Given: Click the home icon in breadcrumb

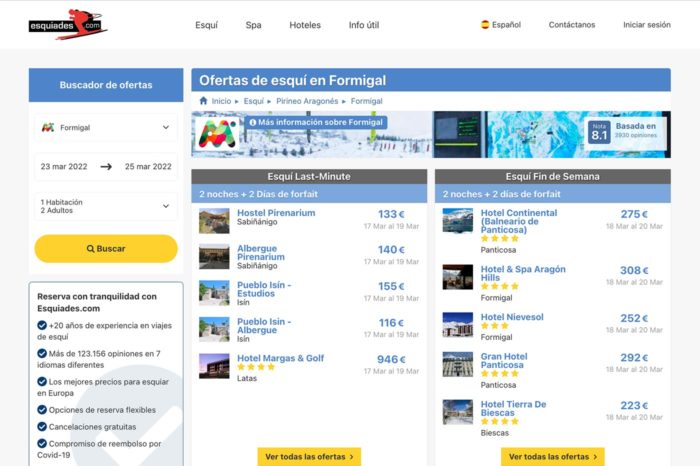Looking at the screenshot, I should click(x=204, y=101).
